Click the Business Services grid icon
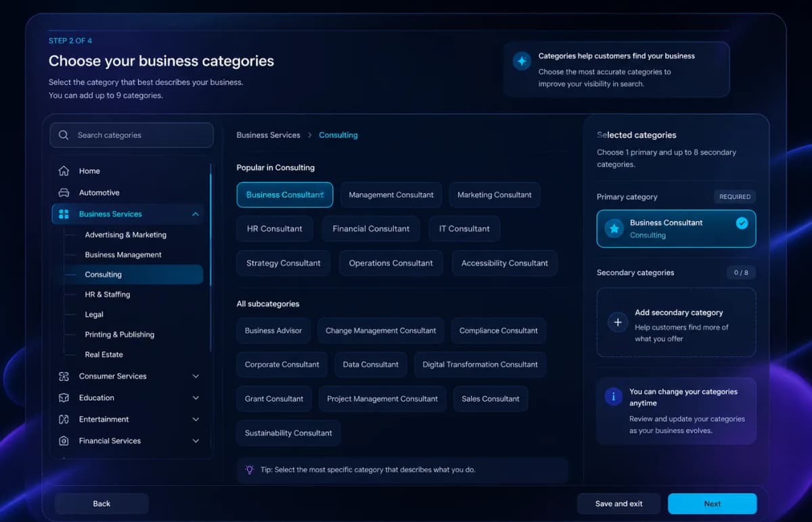The width and height of the screenshot is (812, 522). pos(64,214)
